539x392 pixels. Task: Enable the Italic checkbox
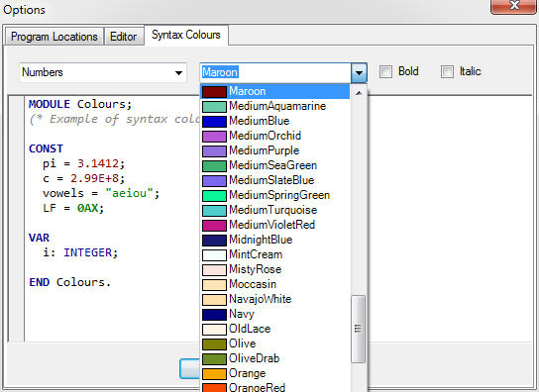[447, 72]
